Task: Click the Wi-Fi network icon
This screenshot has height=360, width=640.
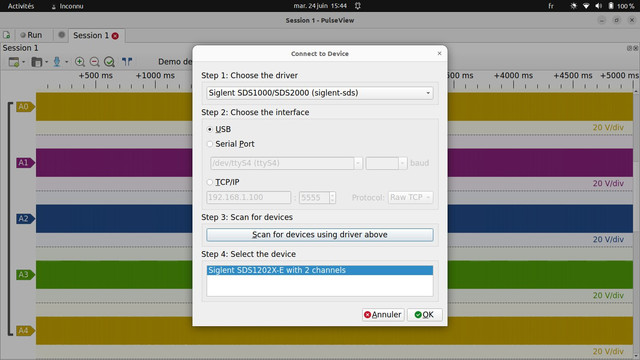Action: [586, 6]
